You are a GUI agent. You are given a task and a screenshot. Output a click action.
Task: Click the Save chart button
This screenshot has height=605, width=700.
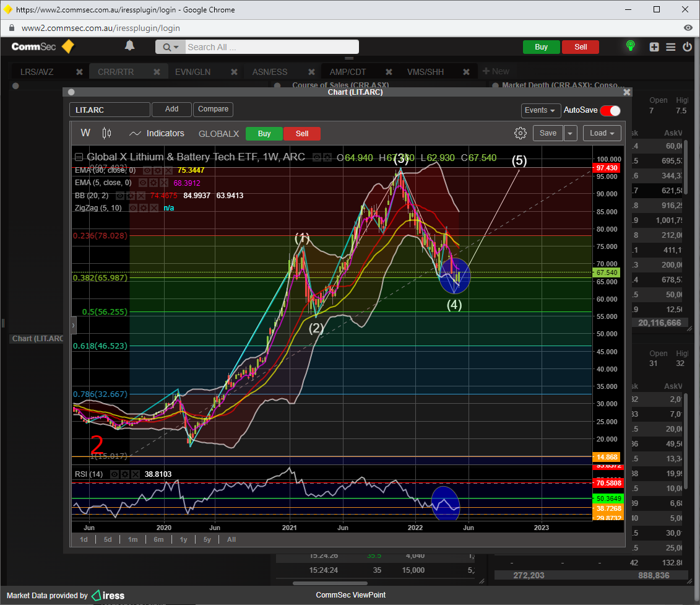(x=548, y=133)
